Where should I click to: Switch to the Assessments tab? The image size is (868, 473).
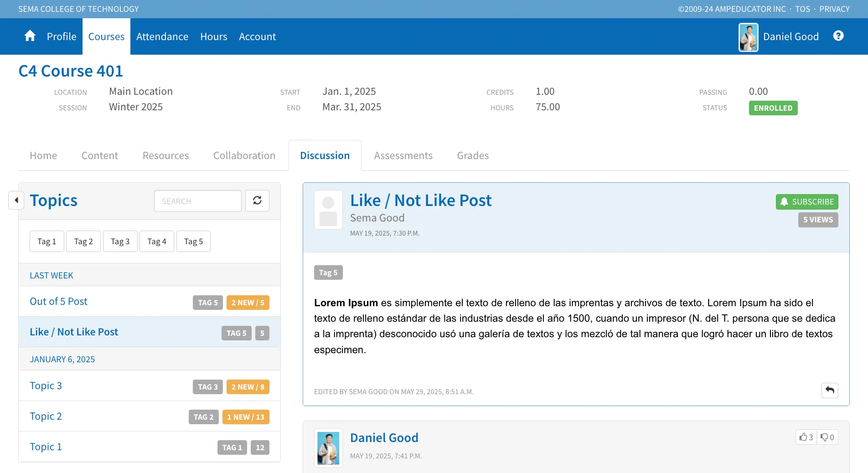[x=403, y=155]
